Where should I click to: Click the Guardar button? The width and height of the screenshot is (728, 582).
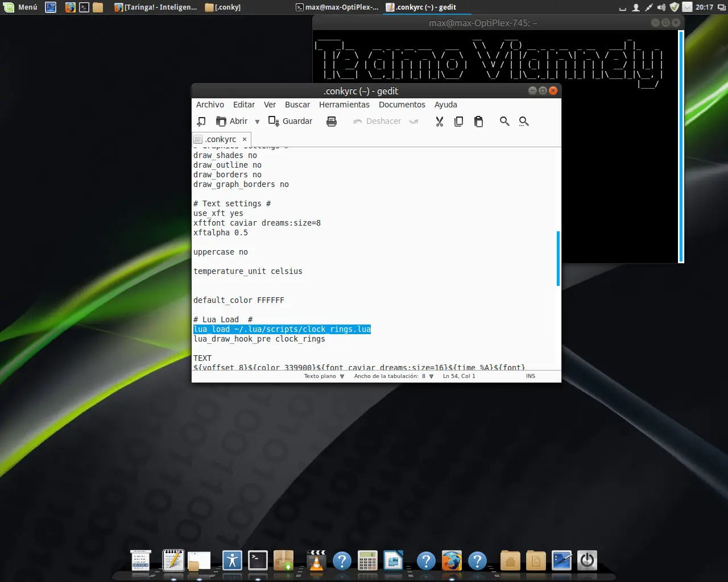(291, 122)
